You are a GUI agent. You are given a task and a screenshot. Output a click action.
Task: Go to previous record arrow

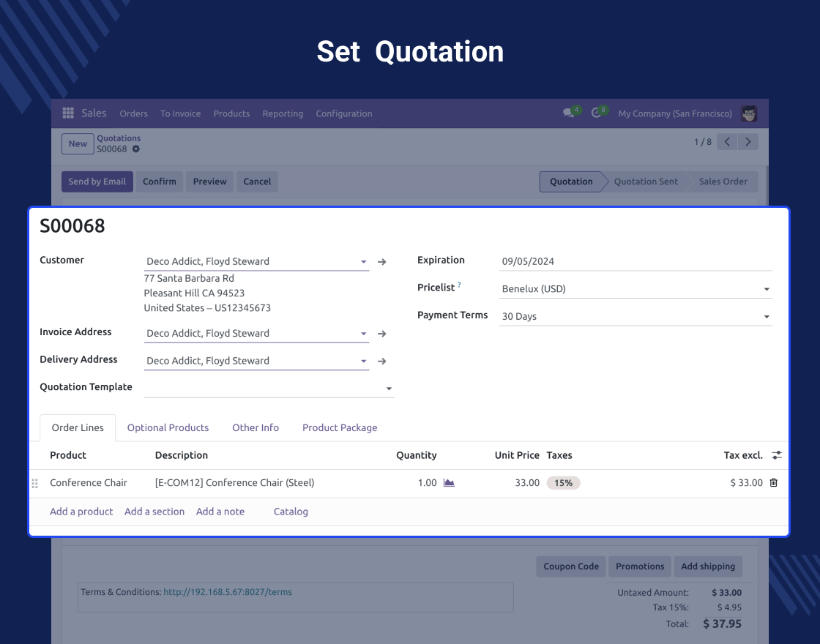click(x=727, y=142)
